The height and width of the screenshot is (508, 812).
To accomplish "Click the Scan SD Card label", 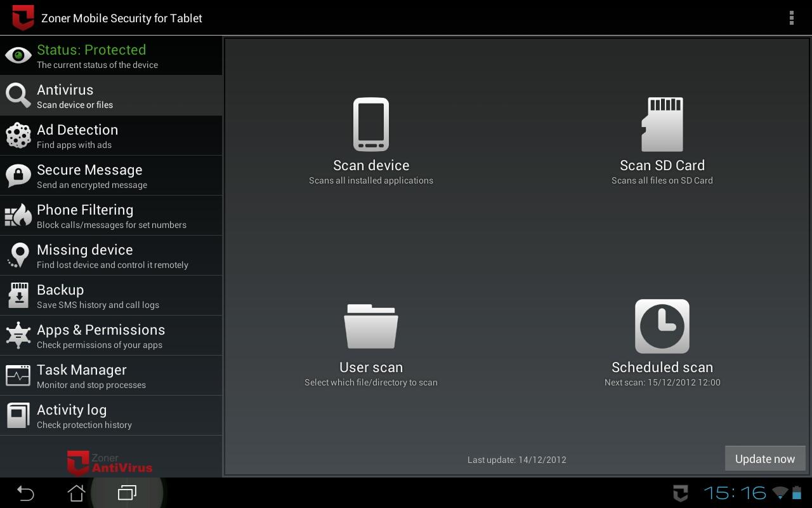I will [x=662, y=165].
